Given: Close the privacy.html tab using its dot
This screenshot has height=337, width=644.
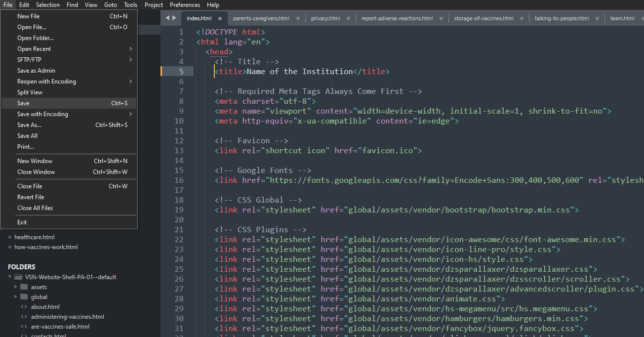Looking at the screenshot, I should (x=348, y=19).
